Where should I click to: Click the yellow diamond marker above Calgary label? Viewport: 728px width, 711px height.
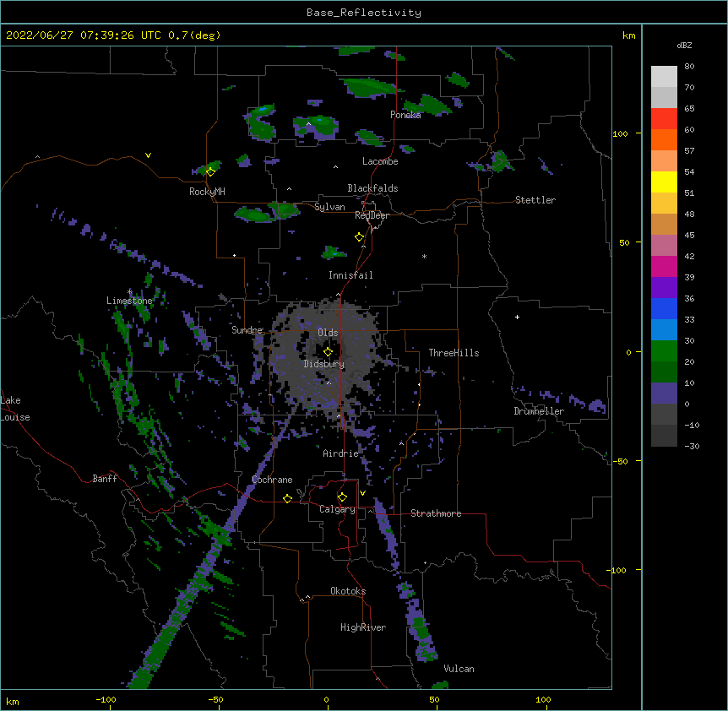pyautogui.click(x=342, y=497)
